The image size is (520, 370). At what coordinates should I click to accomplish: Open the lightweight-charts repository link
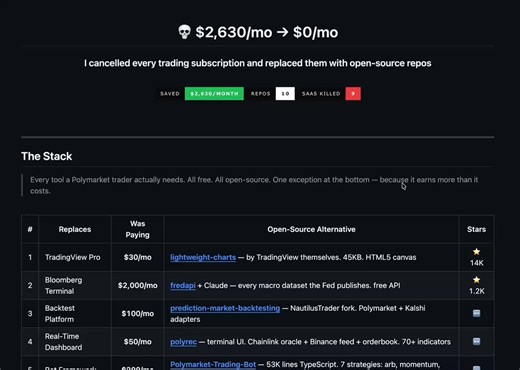click(203, 257)
